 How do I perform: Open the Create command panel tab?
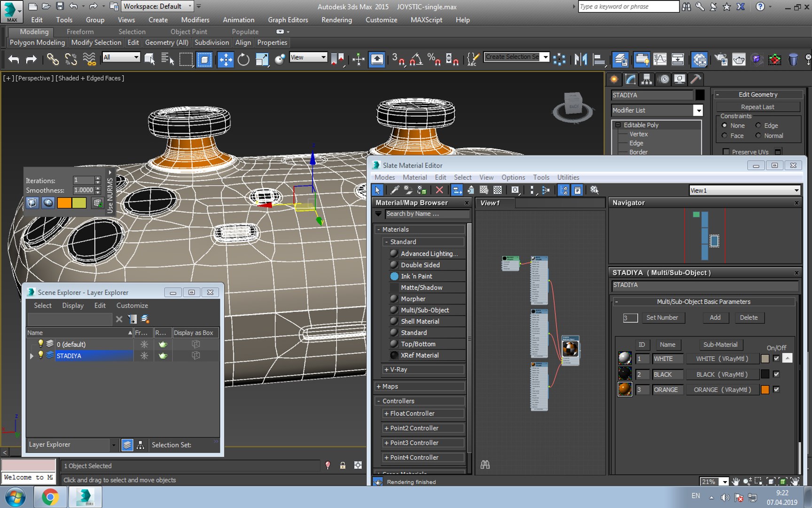[x=614, y=79]
